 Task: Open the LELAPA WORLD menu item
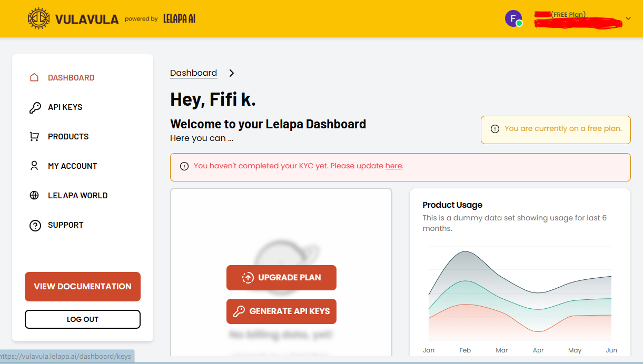[x=78, y=195]
